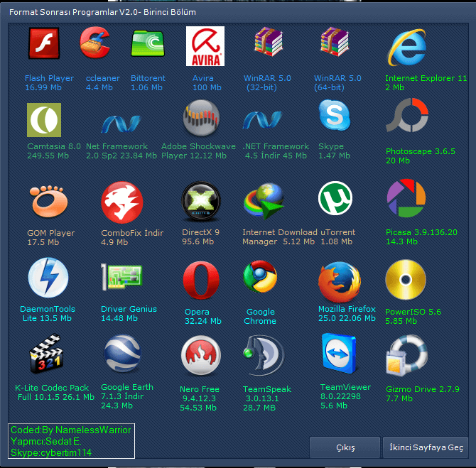
Task: Click the uTorrent icon
Action: tap(335, 199)
